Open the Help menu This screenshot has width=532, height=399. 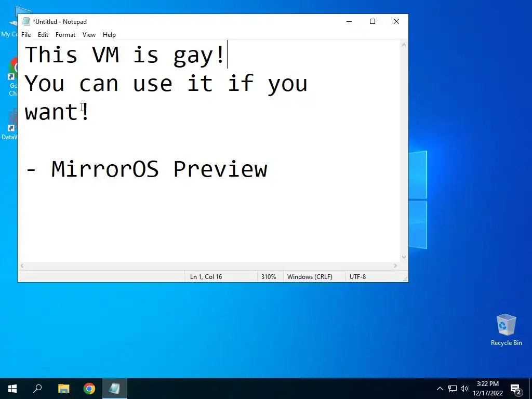[109, 35]
